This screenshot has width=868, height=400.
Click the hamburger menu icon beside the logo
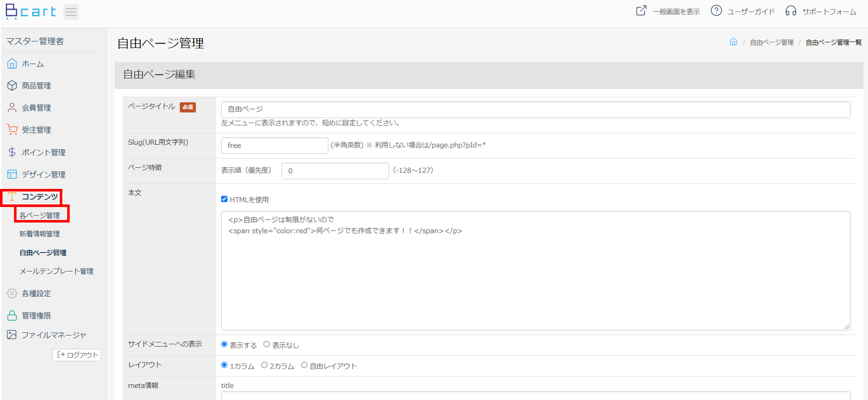coord(71,12)
